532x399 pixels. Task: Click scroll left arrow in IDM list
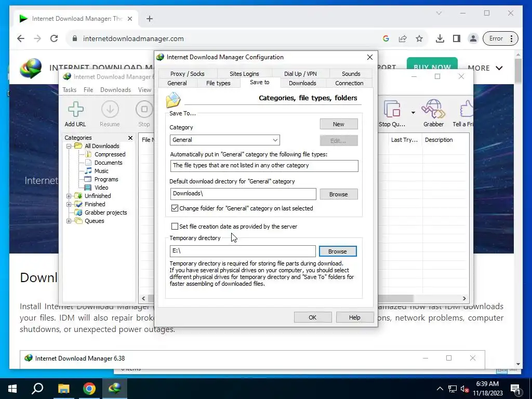pos(143,299)
